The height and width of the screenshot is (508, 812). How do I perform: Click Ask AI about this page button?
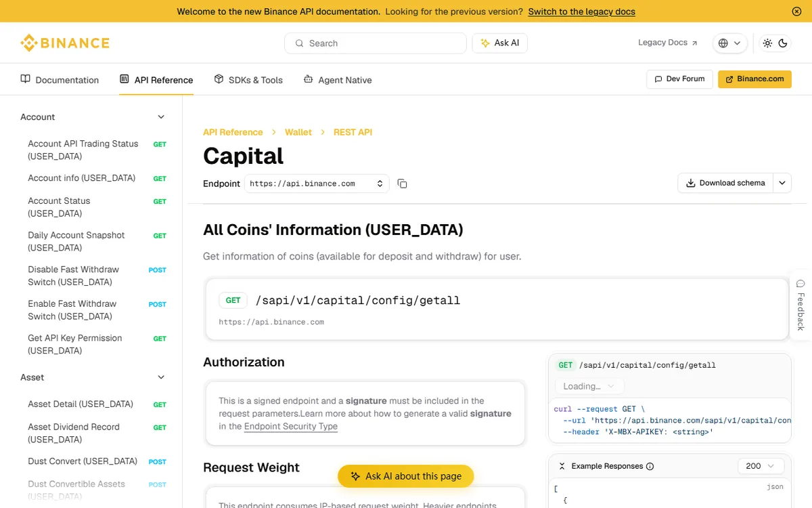click(x=406, y=476)
